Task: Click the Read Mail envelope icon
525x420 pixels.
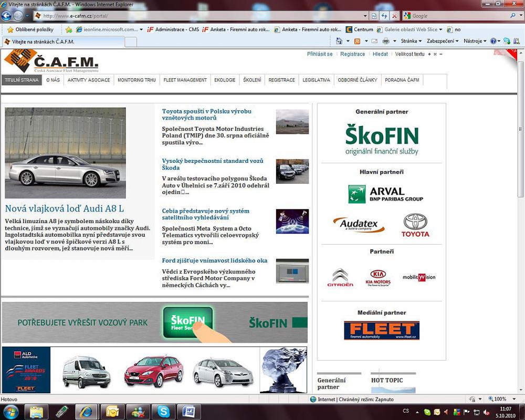Action: [x=375, y=41]
